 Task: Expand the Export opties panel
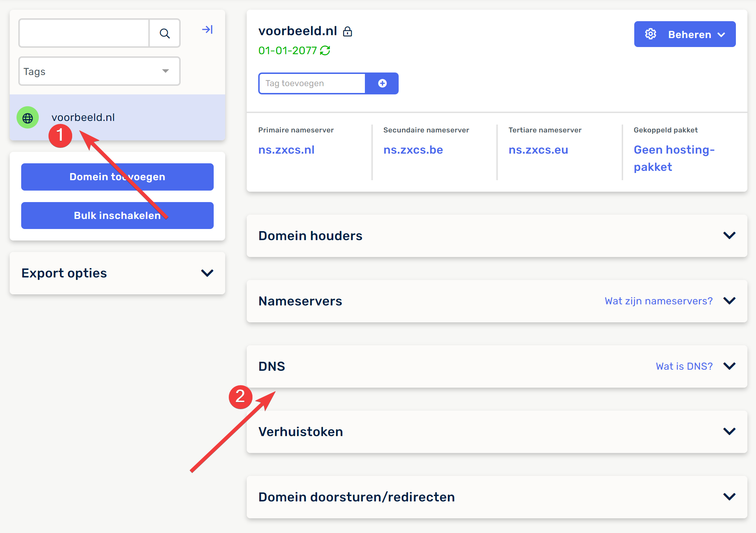tap(207, 273)
